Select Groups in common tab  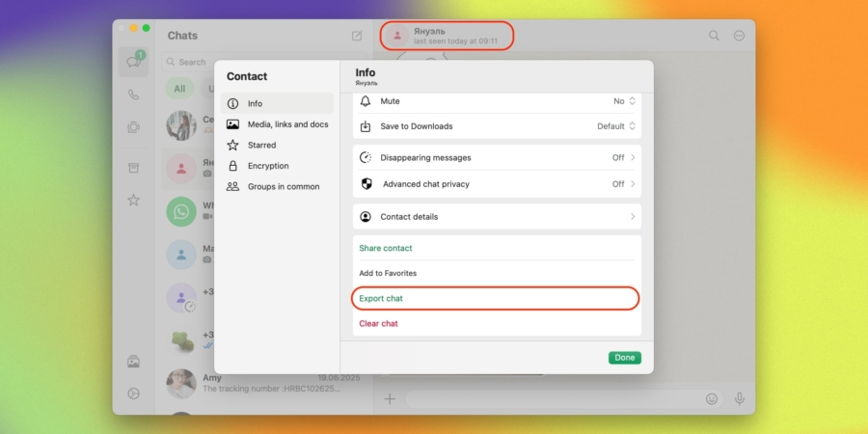point(277,186)
